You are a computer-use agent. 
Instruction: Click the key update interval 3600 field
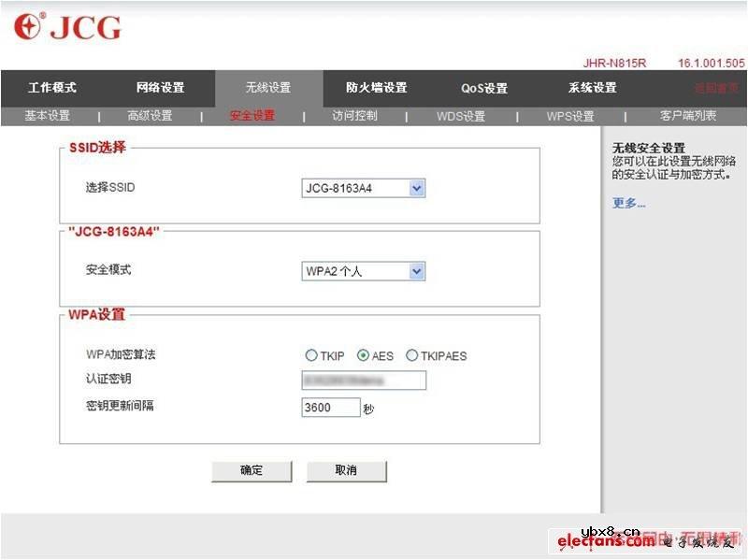coord(331,407)
